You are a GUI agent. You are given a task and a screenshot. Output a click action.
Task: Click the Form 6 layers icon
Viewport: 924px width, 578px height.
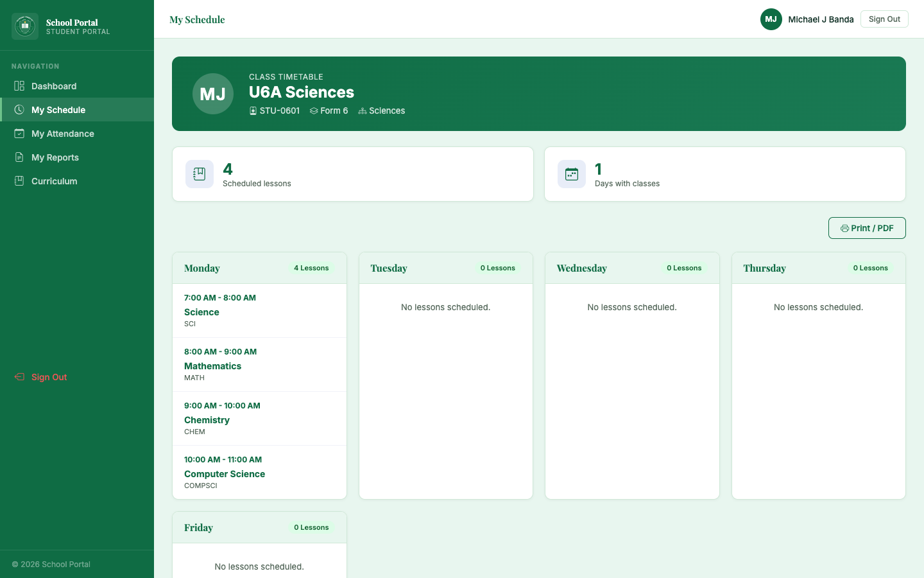[x=314, y=110]
